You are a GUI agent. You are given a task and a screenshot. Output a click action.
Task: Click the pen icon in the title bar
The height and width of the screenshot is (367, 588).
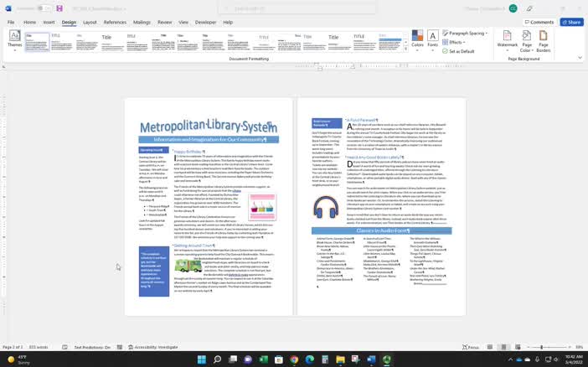pyautogui.click(x=529, y=8)
